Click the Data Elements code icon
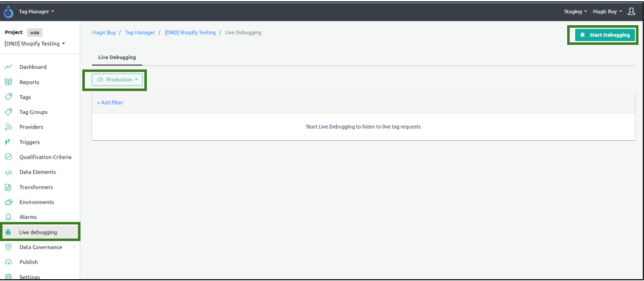The height and width of the screenshot is (281, 644). (x=8, y=172)
